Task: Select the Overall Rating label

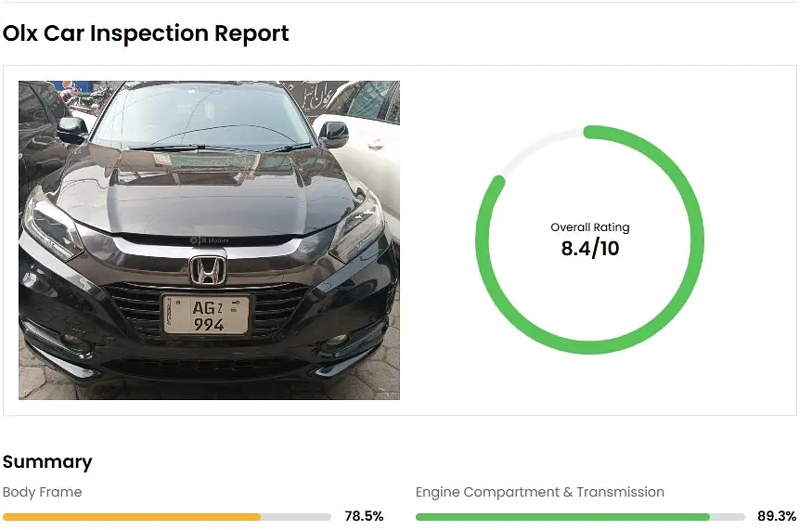Action: coord(589,227)
